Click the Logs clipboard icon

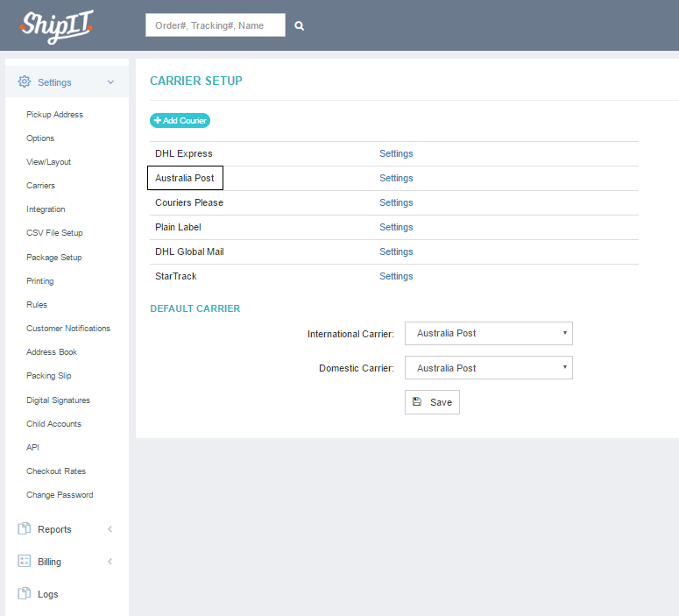25,593
